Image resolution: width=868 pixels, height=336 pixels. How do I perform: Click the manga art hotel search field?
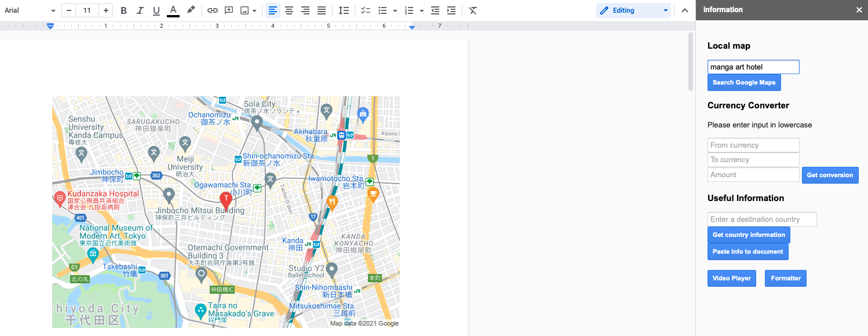(753, 67)
